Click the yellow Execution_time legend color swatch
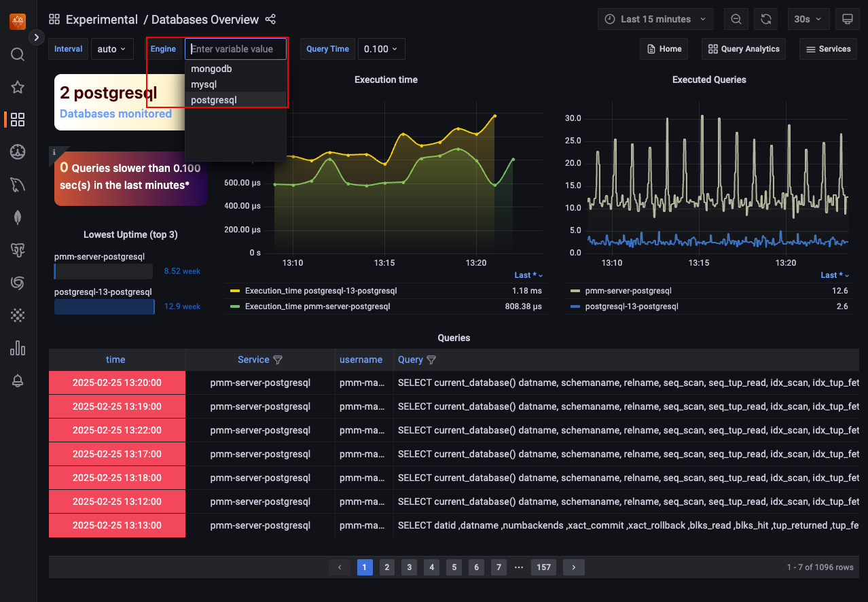Viewport: 868px width, 602px height. 235,291
